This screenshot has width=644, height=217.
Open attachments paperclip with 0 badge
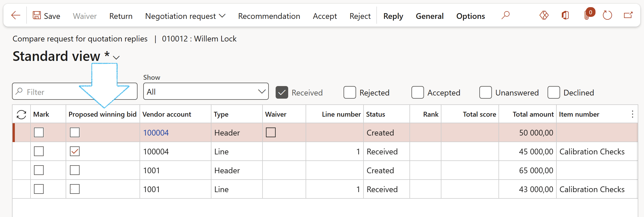tap(587, 15)
